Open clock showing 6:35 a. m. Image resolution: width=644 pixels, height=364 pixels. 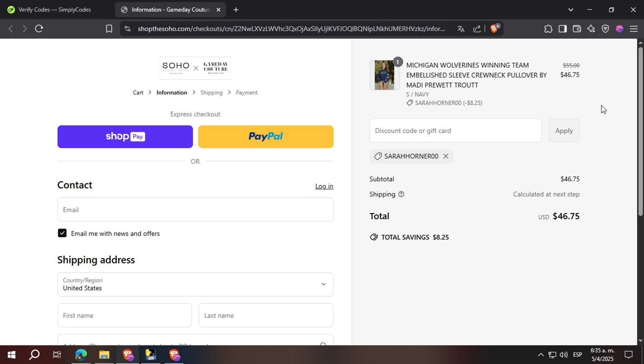602,355
